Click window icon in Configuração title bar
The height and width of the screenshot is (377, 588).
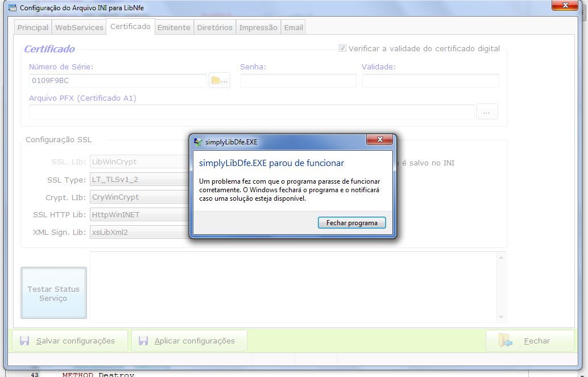(13, 7)
